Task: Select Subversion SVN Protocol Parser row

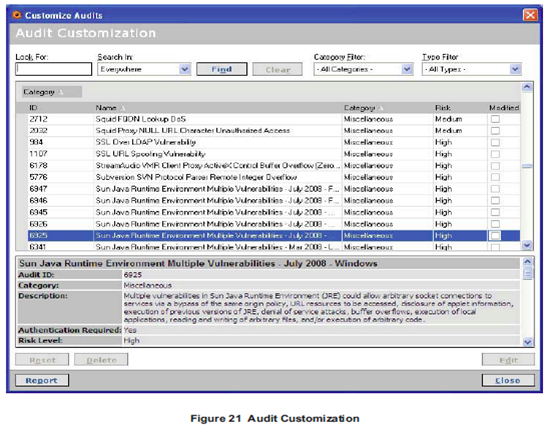Action: coord(274,177)
